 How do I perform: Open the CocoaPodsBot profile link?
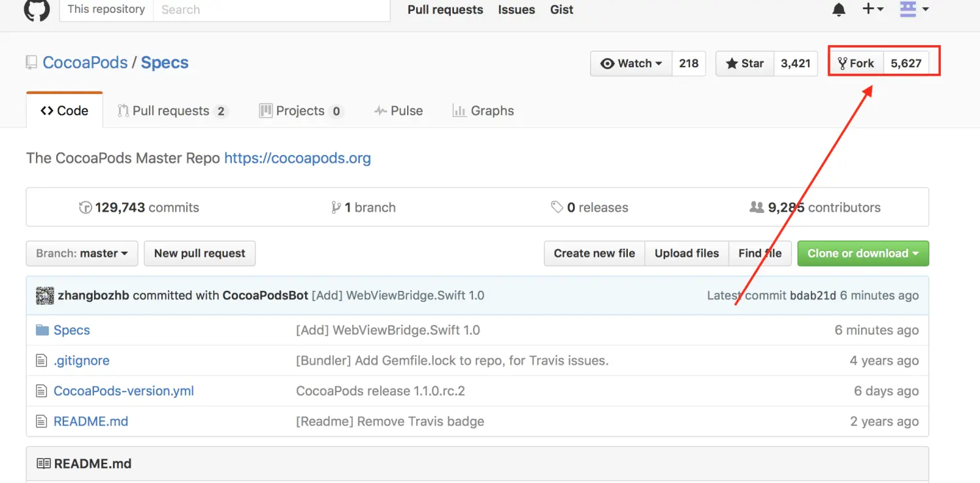pyautogui.click(x=265, y=295)
